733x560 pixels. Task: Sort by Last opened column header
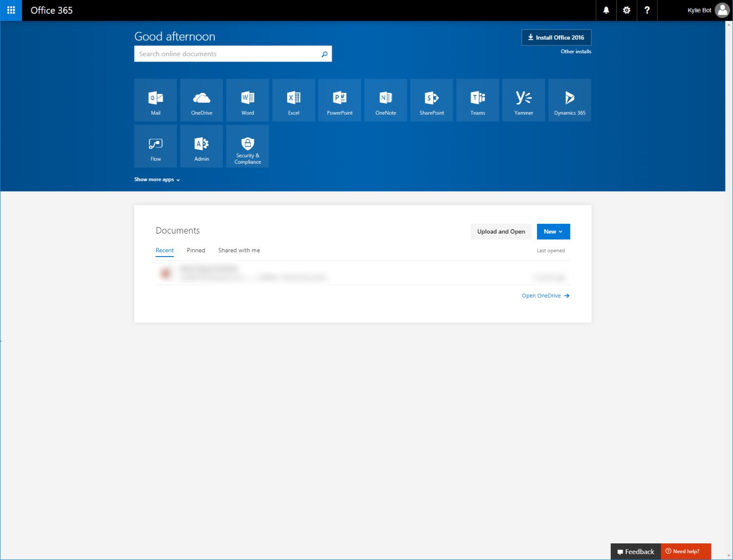tap(551, 251)
